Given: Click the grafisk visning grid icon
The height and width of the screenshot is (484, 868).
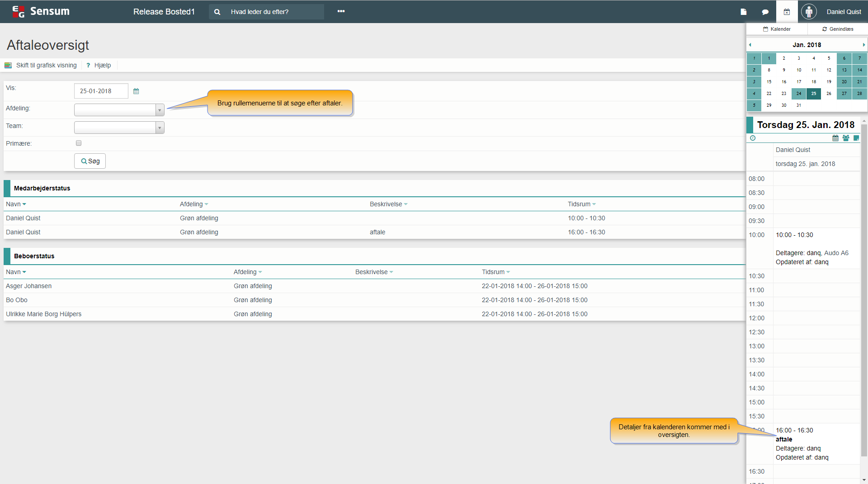Looking at the screenshot, I should point(8,65).
